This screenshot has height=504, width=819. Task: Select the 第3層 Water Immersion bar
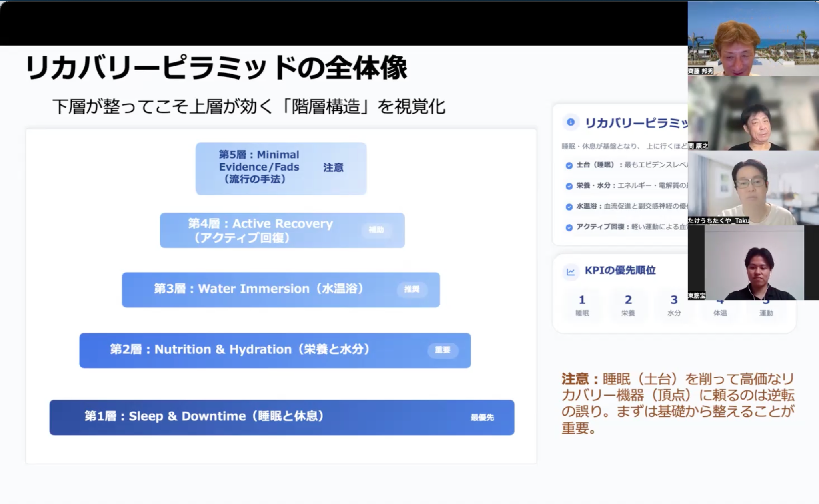pos(281,290)
